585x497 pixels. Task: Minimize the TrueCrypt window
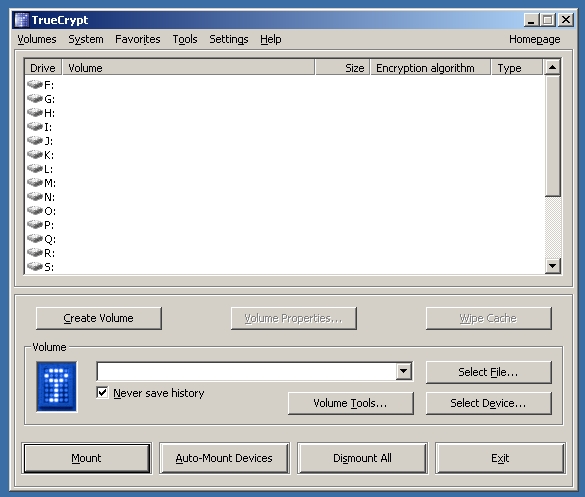pos(531,20)
